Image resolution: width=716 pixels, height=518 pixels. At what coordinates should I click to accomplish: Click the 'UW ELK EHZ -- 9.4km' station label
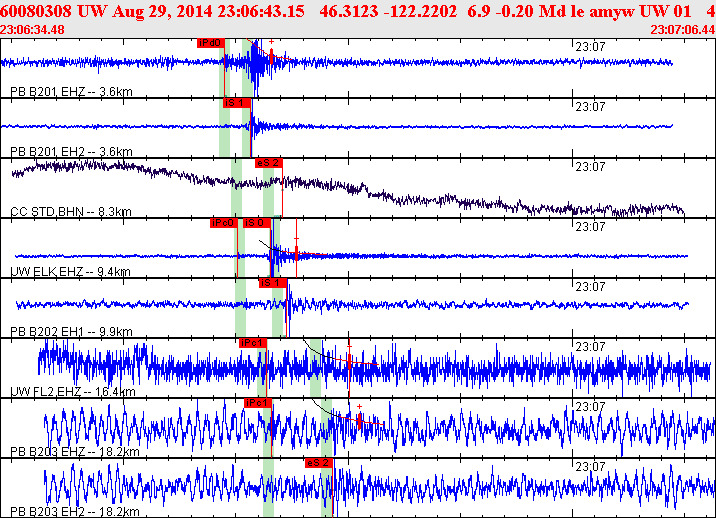click(x=70, y=272)
